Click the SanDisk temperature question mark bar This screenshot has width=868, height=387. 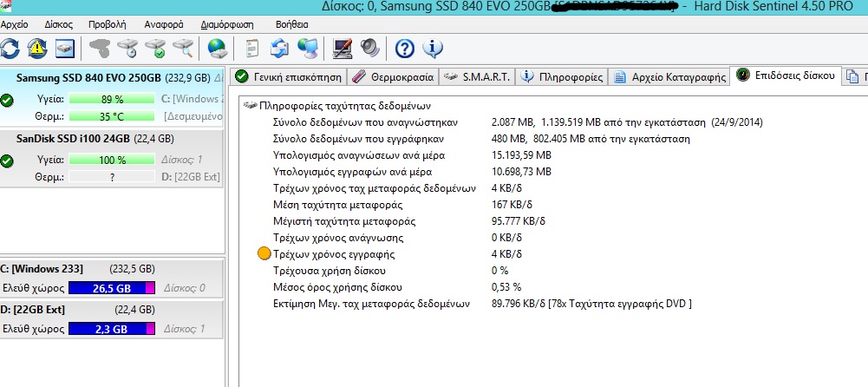point(112,177)
